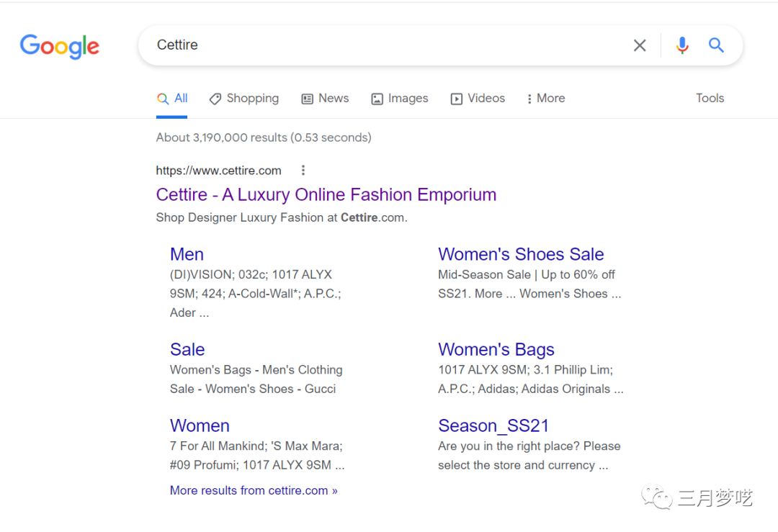Screen dimensions: 778x532
Task: Open the Men sitelink
Action: pyautogui.click(x=187, y=254)
